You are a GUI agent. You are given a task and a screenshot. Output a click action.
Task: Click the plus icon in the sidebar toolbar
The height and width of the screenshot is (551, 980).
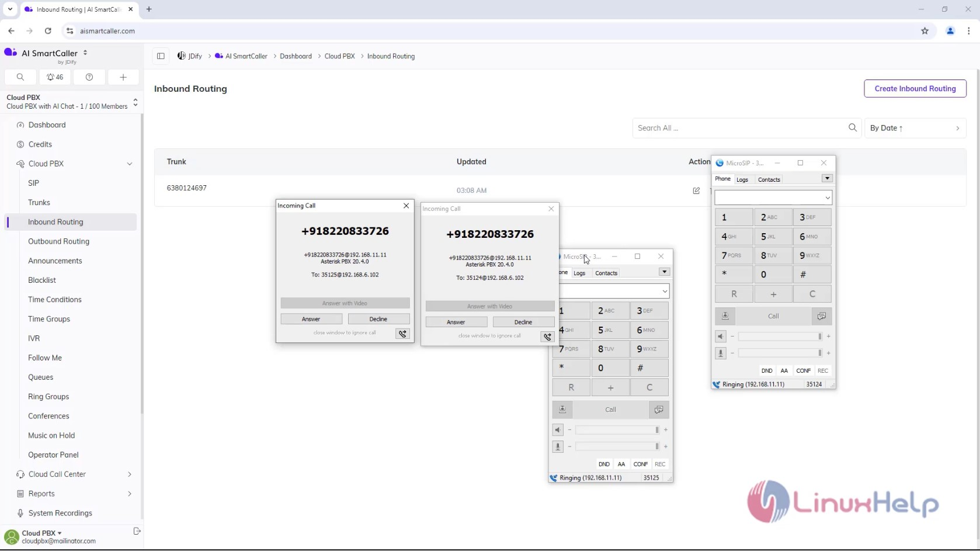click(123, 77)
